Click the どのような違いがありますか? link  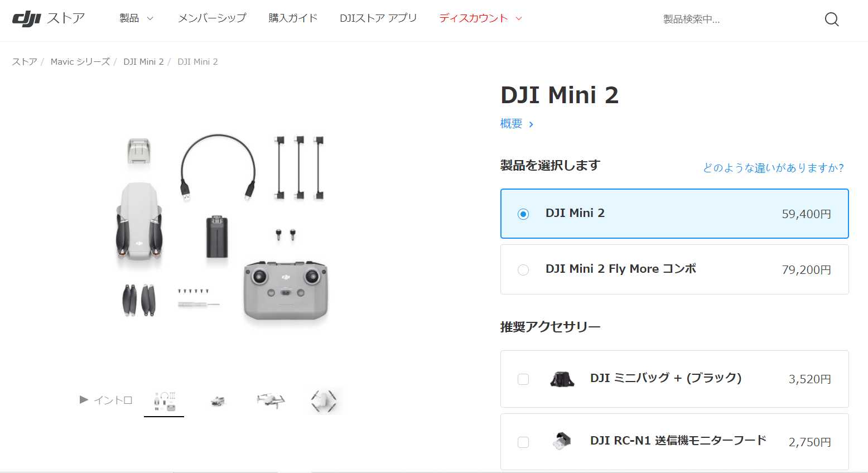(773, 168)
